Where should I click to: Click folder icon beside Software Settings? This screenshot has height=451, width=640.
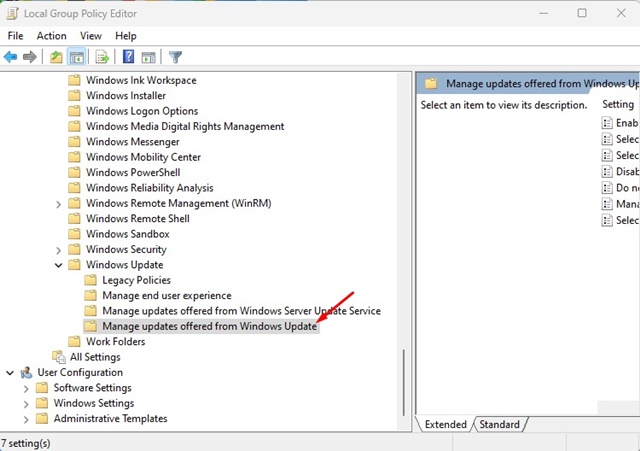point(42,387)
